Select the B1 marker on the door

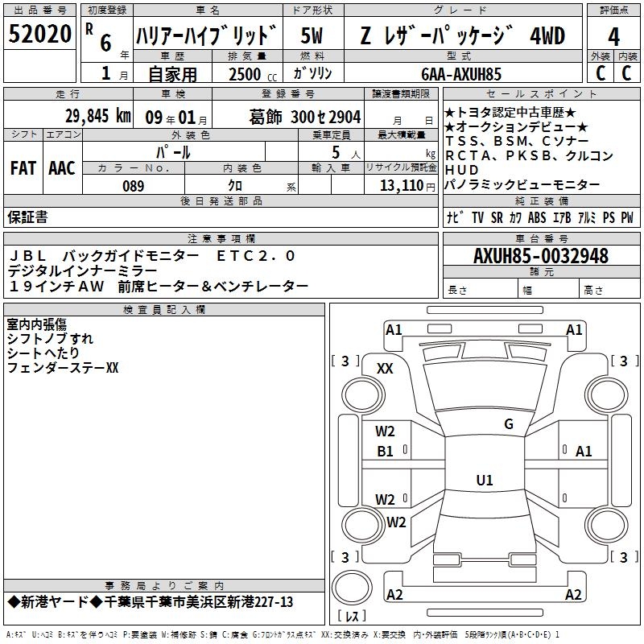tap(385, 452)
